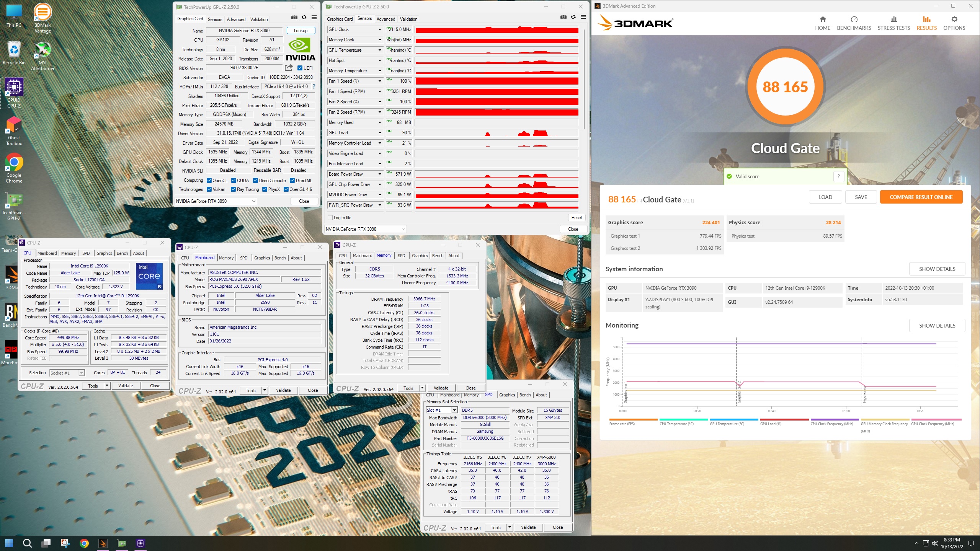Open Ghost Toolbox desktop icon
This screenshot has height=551, width=980.
tap(14, 131)
